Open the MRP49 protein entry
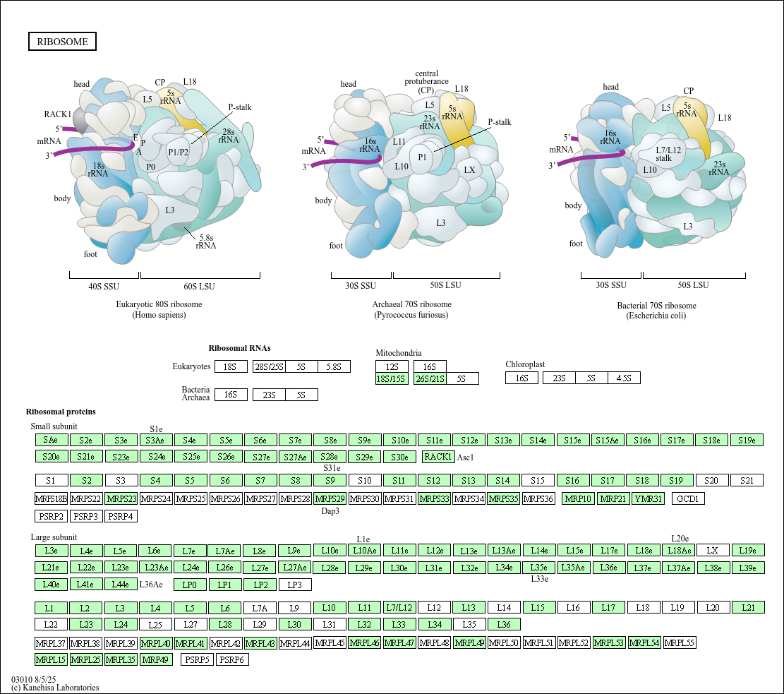 point(155,660)
